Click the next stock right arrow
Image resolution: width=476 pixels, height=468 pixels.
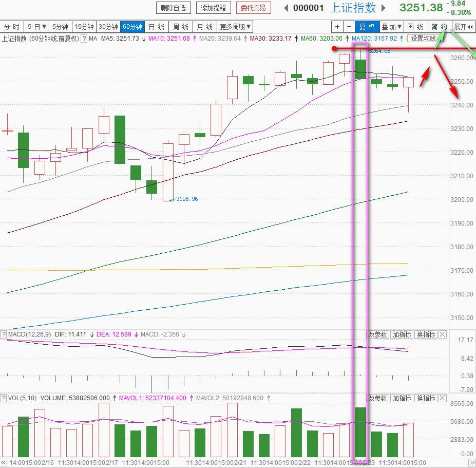pyautogui.click(x=385, y=8)
